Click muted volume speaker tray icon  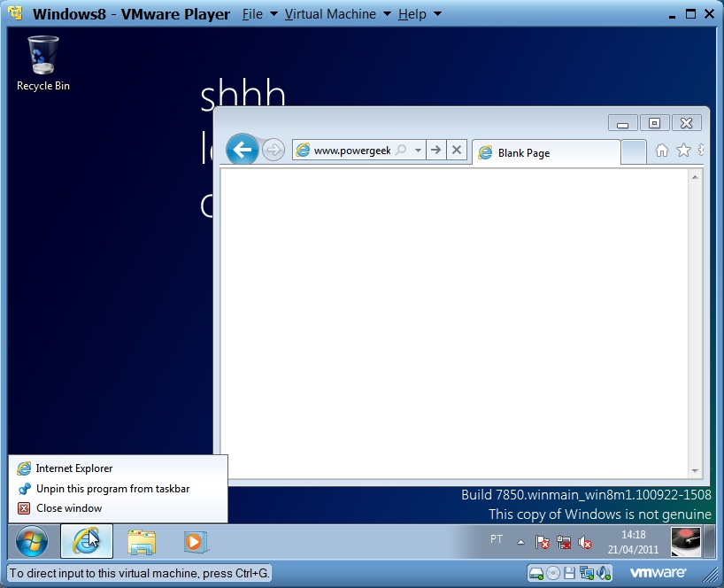(x=584, y=542)
